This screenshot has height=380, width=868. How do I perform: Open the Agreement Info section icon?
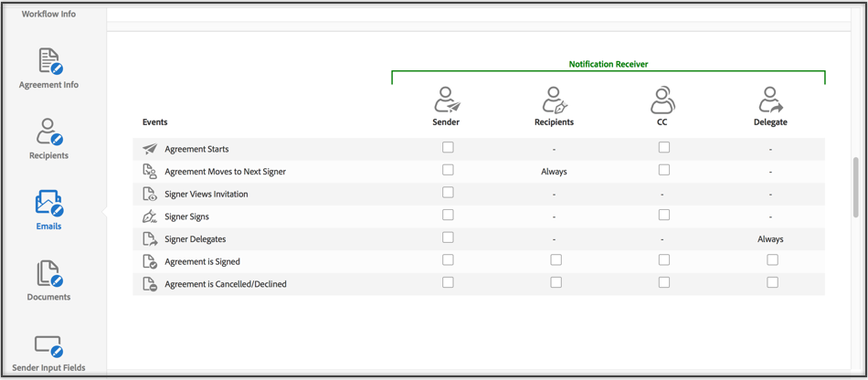coord(49,62)
